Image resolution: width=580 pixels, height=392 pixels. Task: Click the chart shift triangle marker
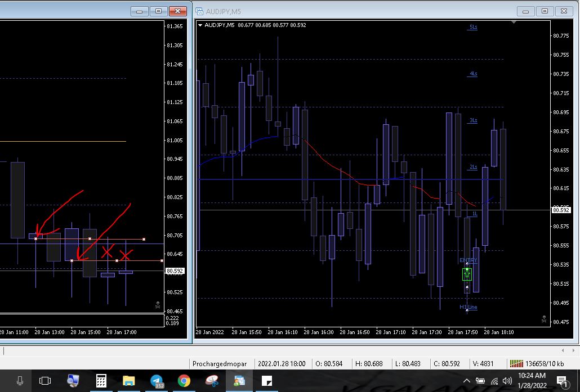click(x=514, y=22)
